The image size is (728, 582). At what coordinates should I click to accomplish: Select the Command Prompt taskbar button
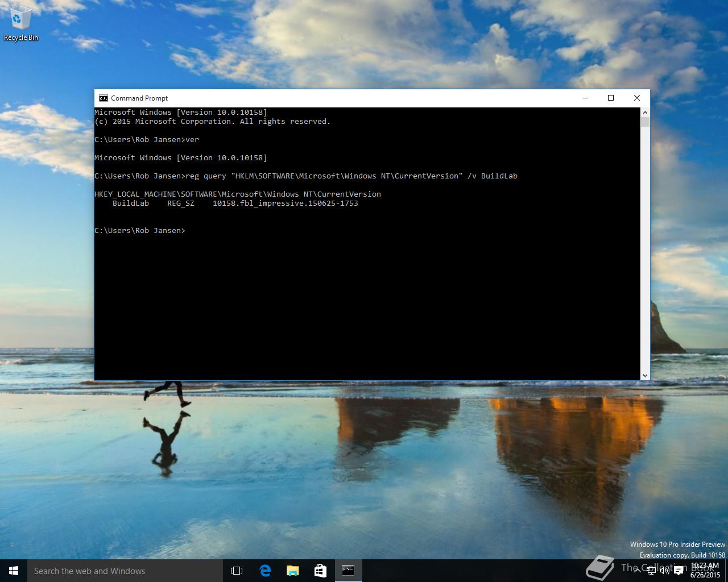tap(348, 571)
